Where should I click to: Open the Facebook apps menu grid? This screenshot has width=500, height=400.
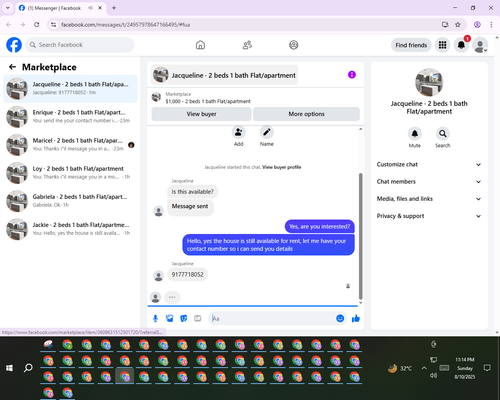[442, 45]
